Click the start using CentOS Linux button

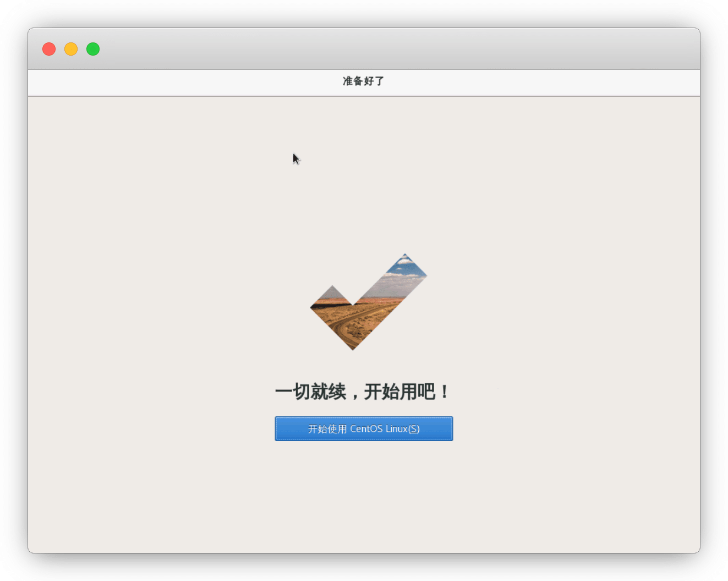364,428
